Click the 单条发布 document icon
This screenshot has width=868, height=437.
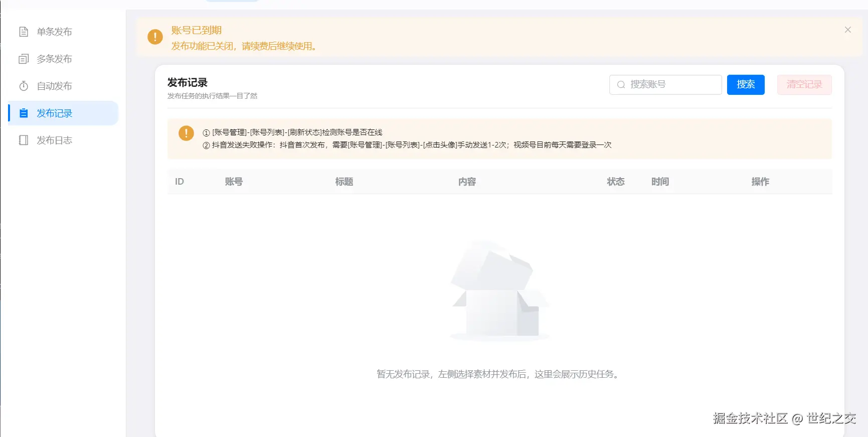[x=24, y=32]
